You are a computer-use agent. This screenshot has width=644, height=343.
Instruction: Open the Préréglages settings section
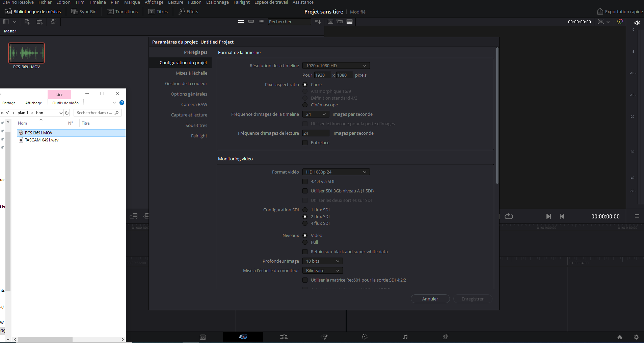[x=195, y=52]
